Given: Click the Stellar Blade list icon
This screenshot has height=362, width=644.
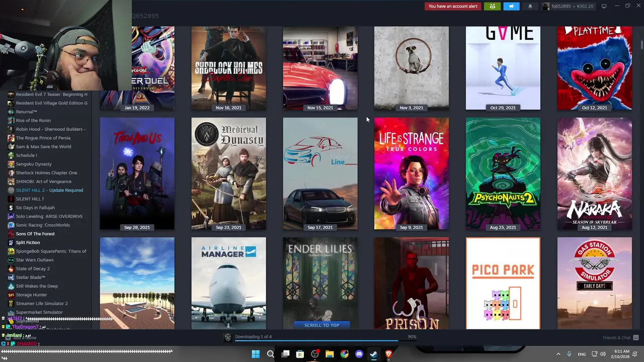Looking at the screenshot, I should click(11, 278).
